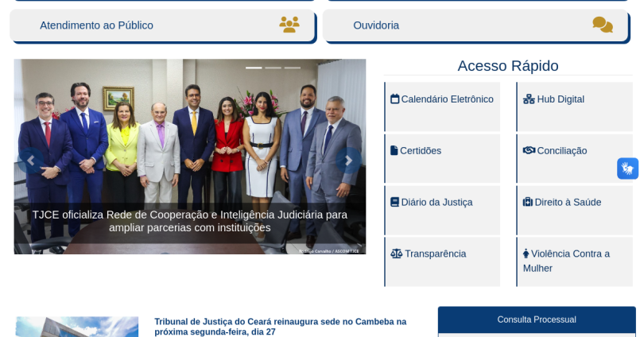The width and height of the screenshot is (644, 337).
Task: Advance to the next carousel slide
Action: coord(348,161)
